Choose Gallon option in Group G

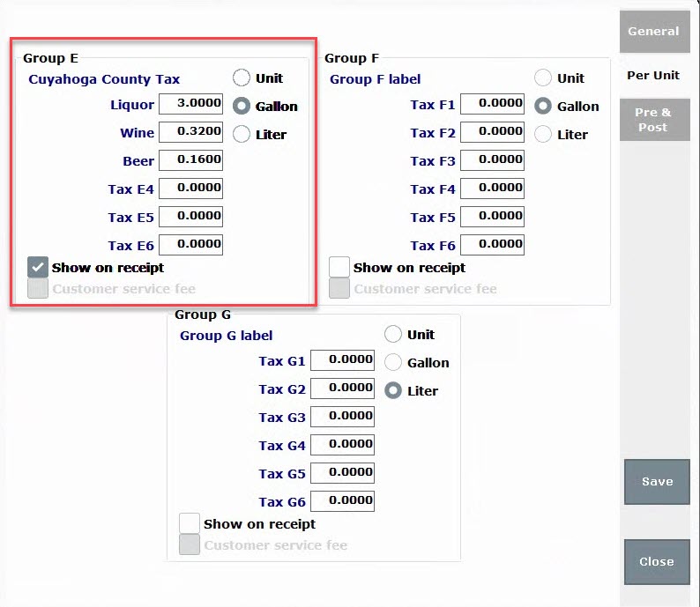coord(393,362)
